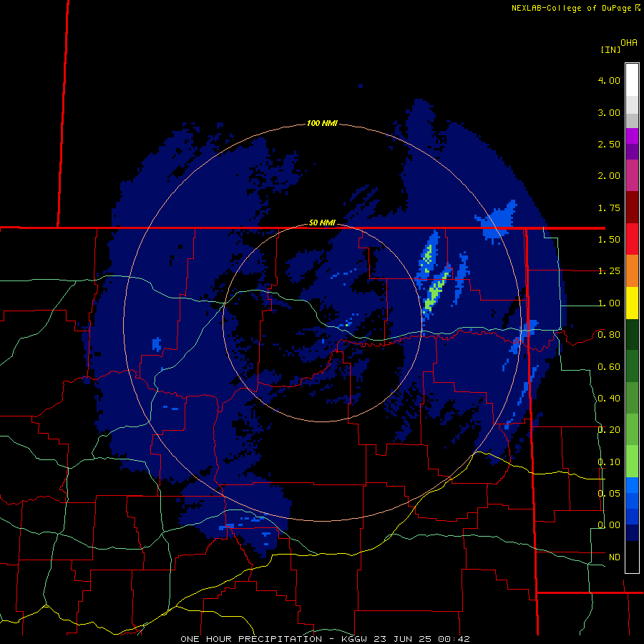Pick the pink-magenta legend swatch
644x644 pixels.
(632, 175)
